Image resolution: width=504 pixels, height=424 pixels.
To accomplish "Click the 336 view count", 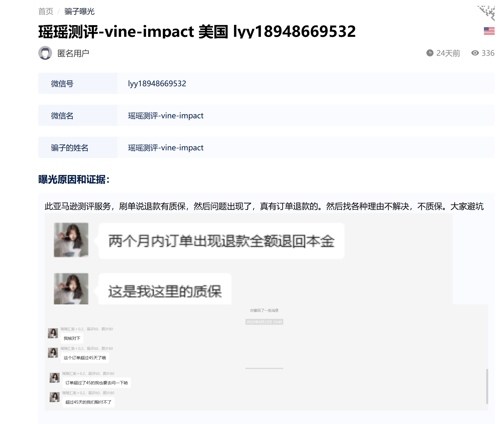I will coord(488,53).
